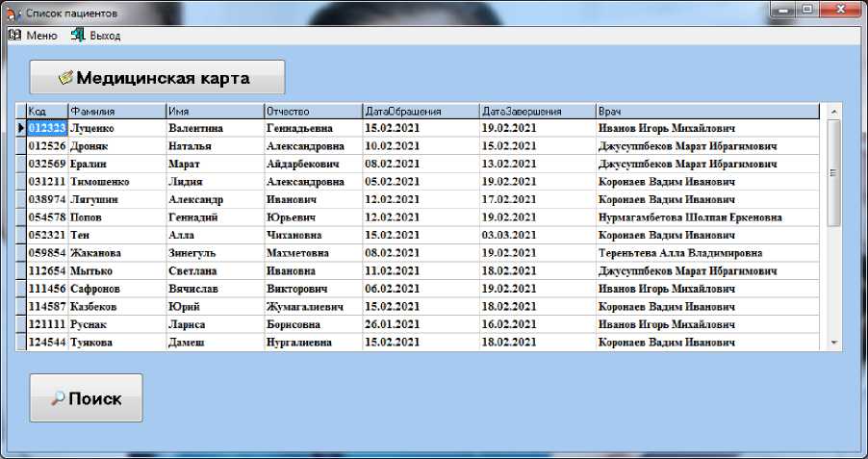Select the code cell 038974
The height and width of the screenshot is (459, 868).
click(x=47, y=199)
